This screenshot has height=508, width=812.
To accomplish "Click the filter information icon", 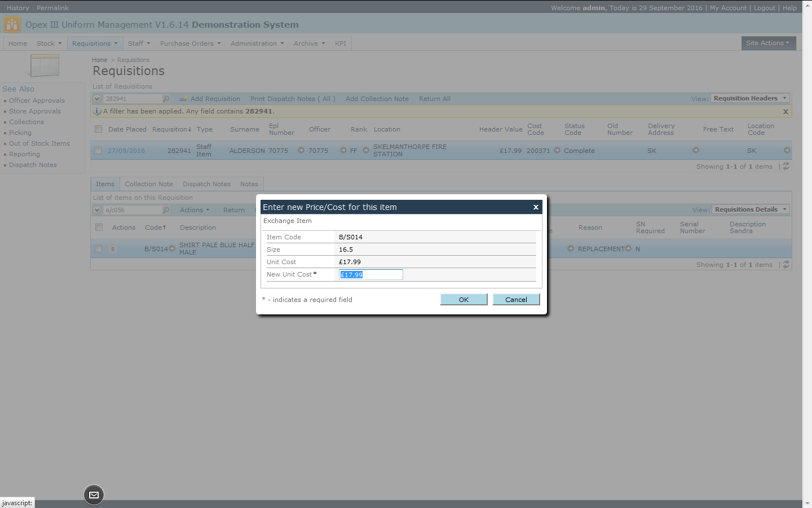I will coord(97,111).
